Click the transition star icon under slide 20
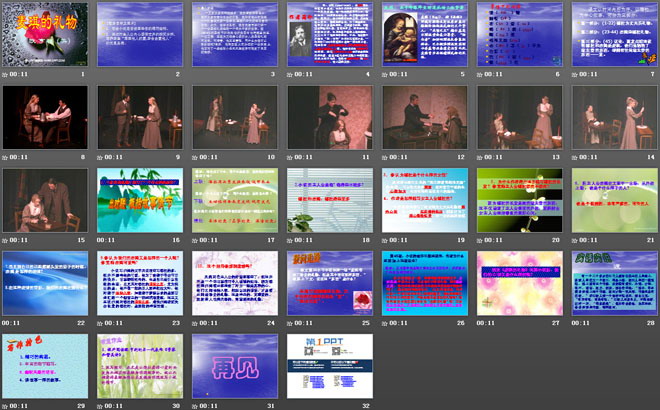The image size is (660, 410). coord(479,240)
